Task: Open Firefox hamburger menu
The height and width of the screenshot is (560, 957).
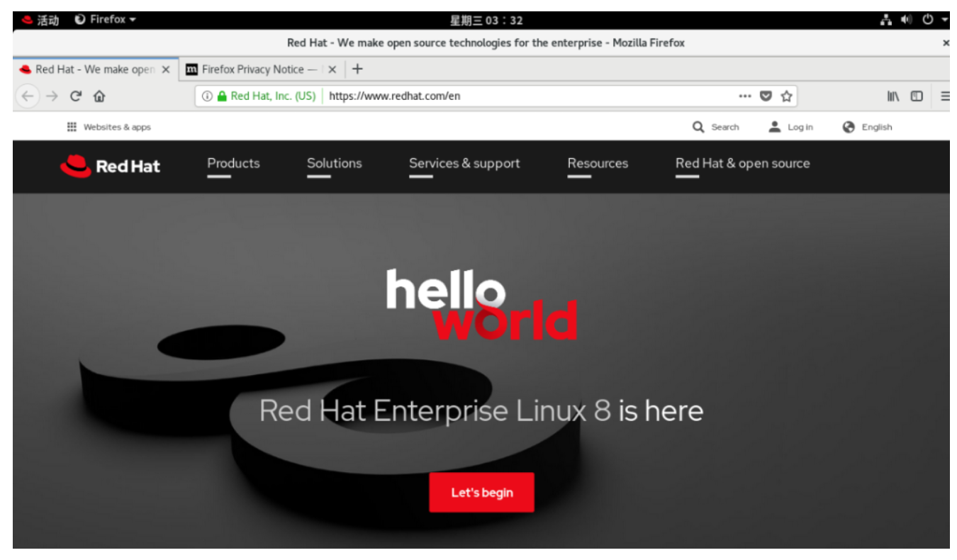Action: [x=945, y=96]
